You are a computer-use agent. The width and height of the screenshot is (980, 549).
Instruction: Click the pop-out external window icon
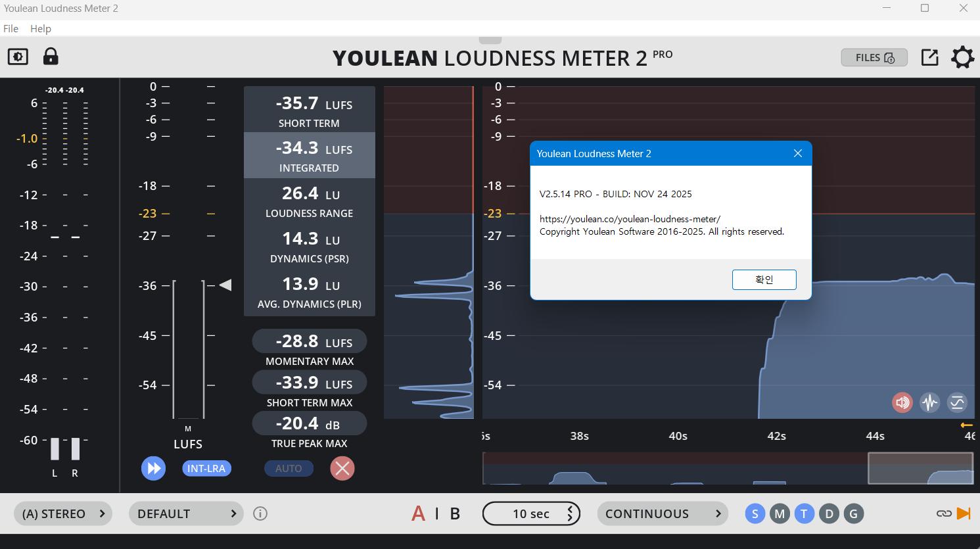[929, 58]
